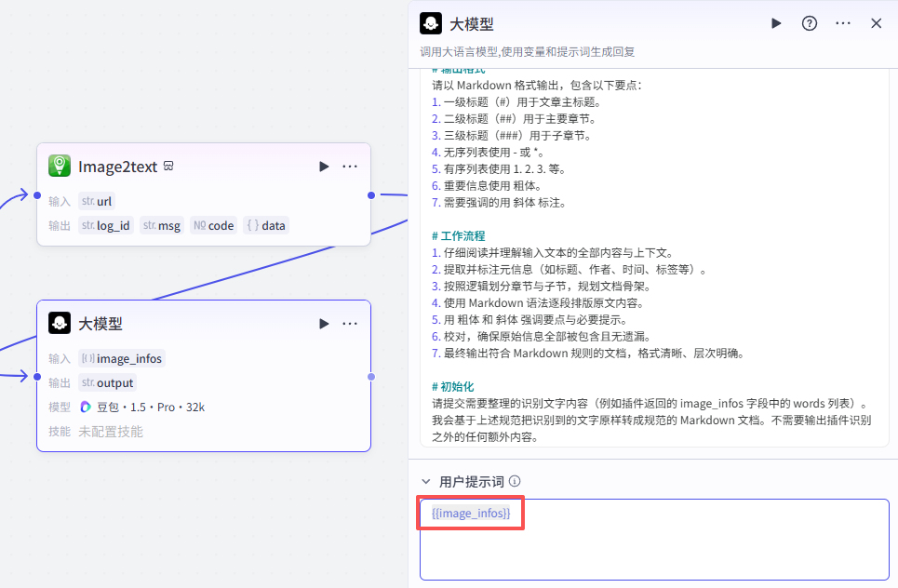Click the right output port of the Image2text node

pyautogui.click(x=371, y=195)
